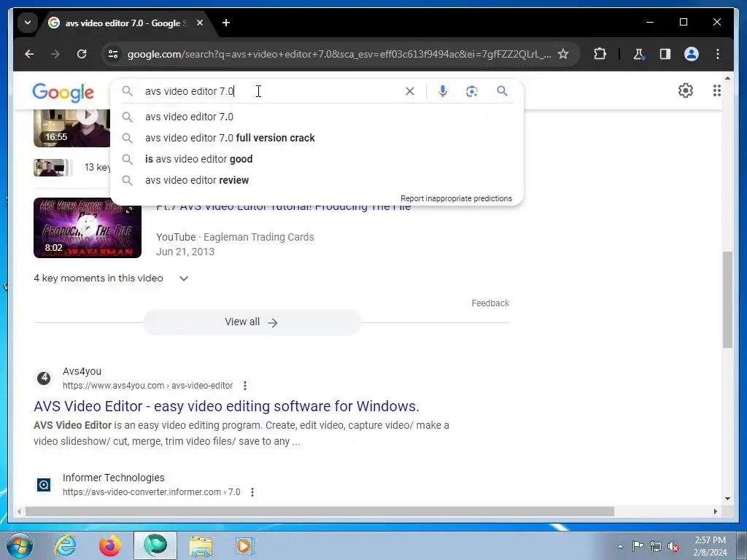Open the Extensions puzzle icon
The width and height of the screenshot is (747, 560).
tap(600, 54)
